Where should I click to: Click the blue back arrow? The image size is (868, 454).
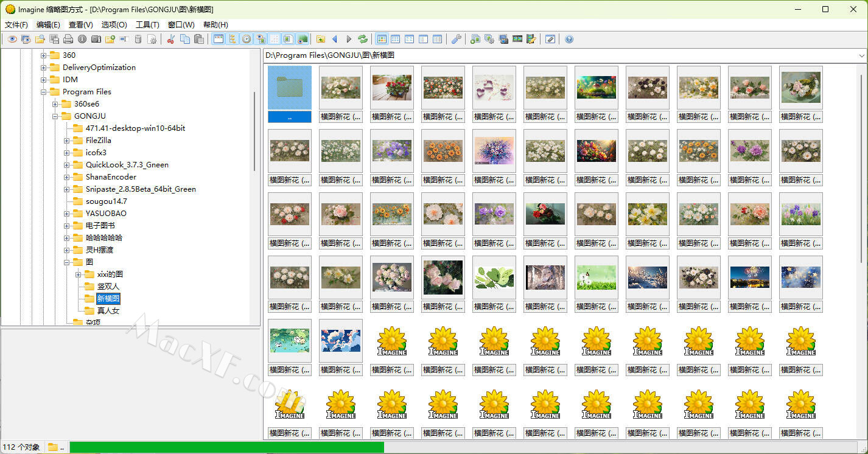coord(335,39)
